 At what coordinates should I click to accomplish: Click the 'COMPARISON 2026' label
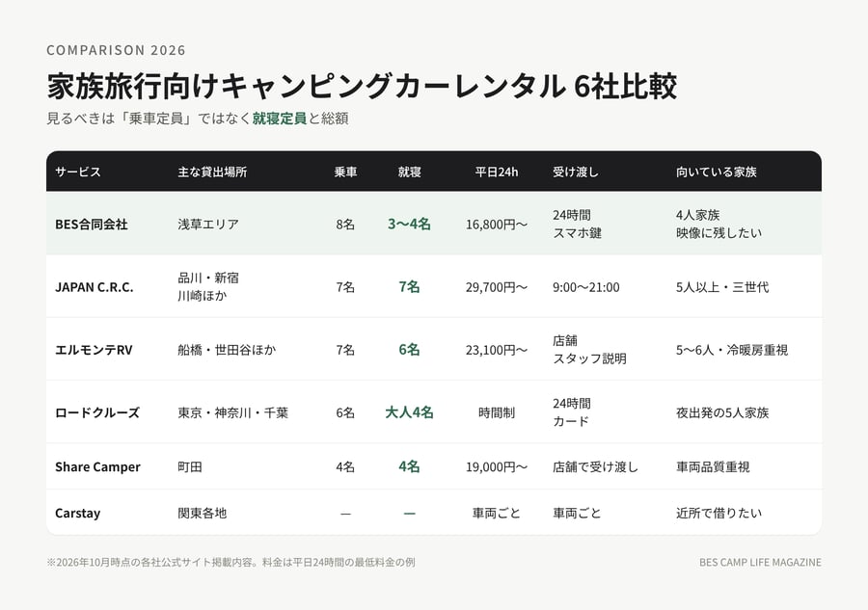click(x=117, y=50)
